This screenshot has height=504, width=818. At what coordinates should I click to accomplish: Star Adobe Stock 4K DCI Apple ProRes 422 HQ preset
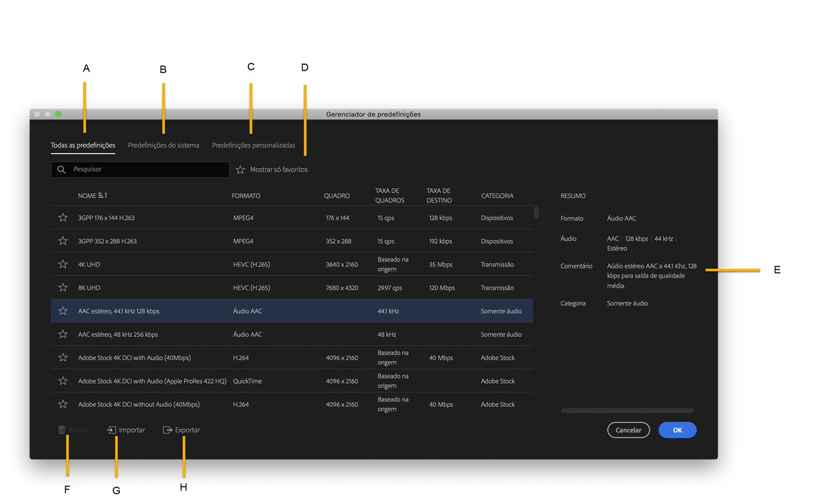63,381
